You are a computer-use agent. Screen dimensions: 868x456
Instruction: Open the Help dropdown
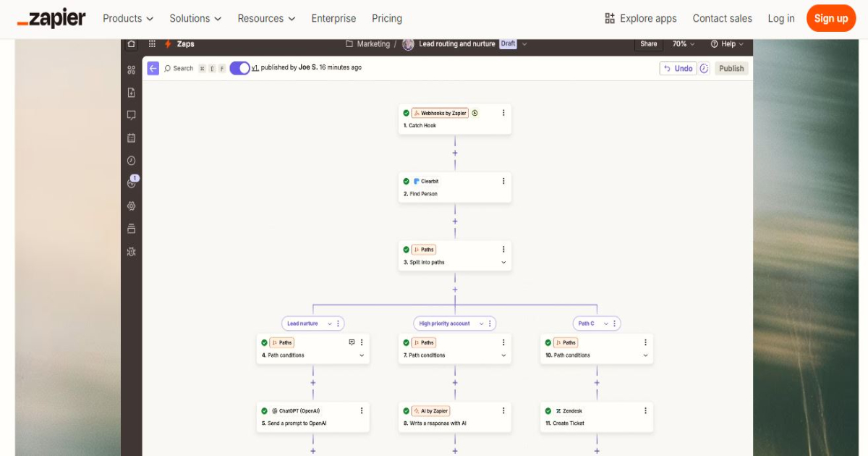pos(728,44)
